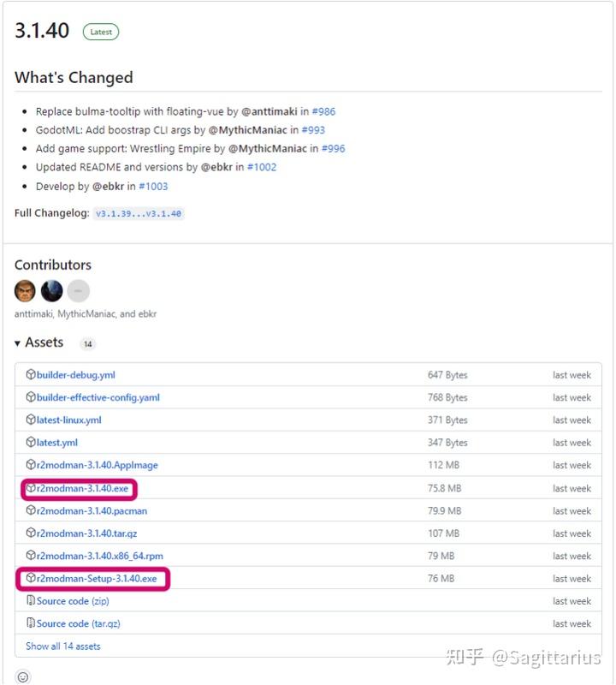Viewport: 616px width, 685px height.
Task: Download r2modman-3.1.40.exe
Action: tap(82, 488)
